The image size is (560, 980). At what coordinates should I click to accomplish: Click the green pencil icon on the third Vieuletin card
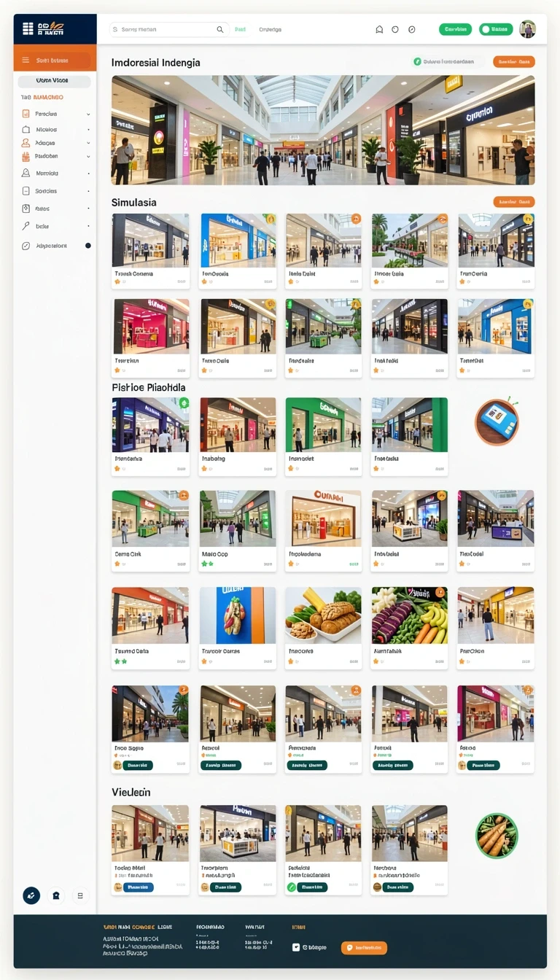pos(292,887)
